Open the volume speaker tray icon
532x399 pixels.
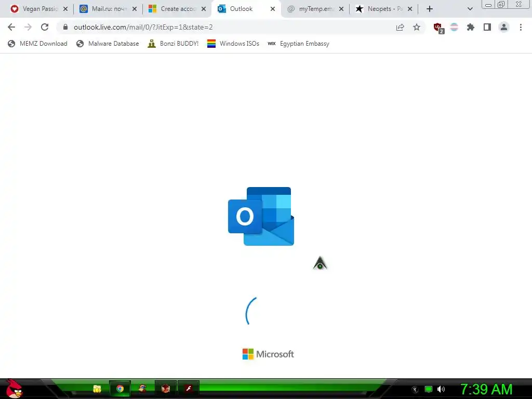tap(441, 389)
